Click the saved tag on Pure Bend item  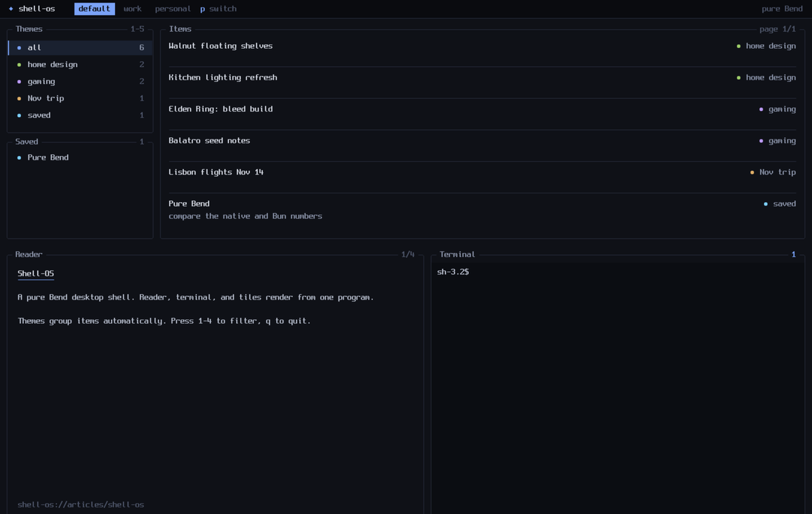click(780, 204)
